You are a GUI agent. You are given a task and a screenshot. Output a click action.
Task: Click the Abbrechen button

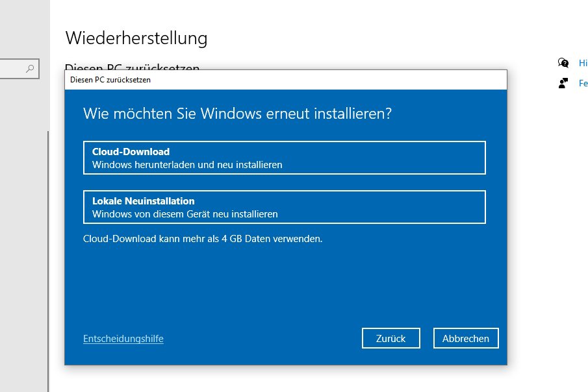point(465,338)
